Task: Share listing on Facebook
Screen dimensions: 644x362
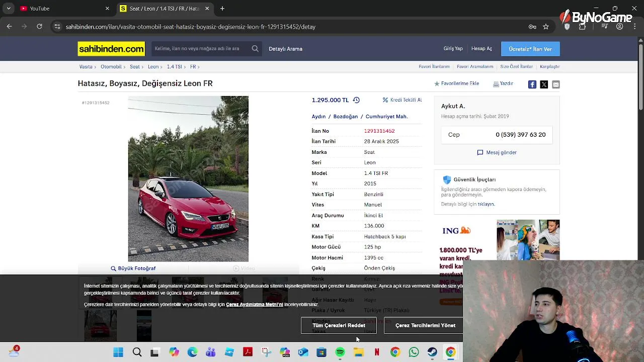Action: pyautogui.click(x=532, y=84)
